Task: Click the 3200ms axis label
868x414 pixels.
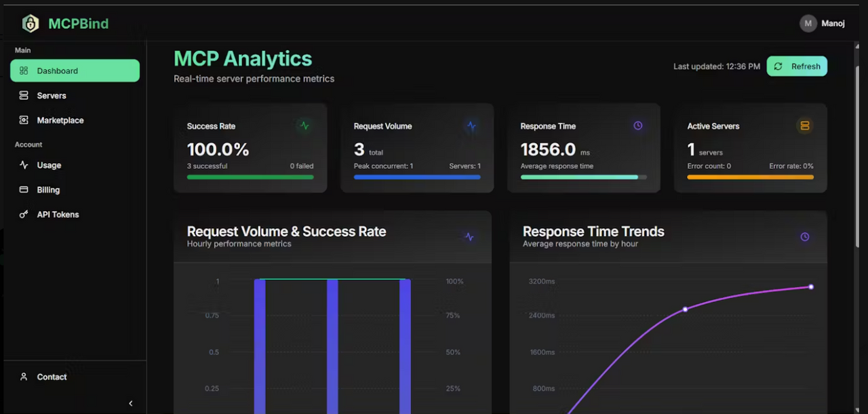Action: tap(542, 281)
